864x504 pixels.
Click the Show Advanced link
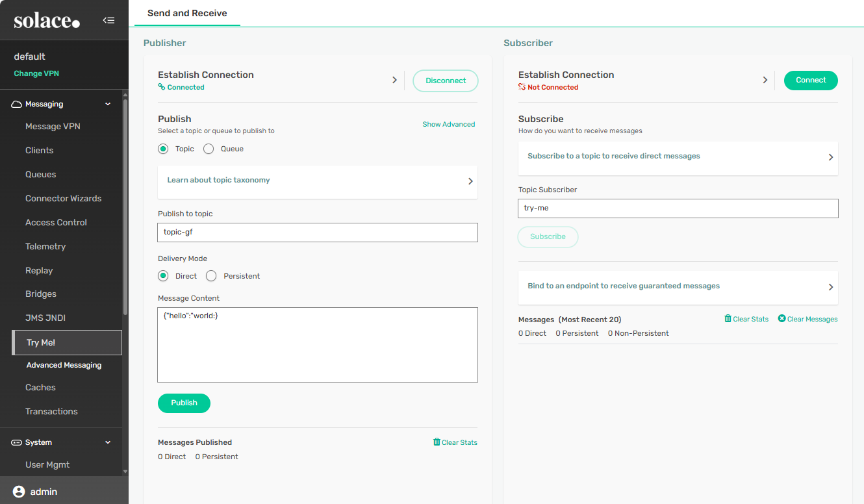click(x=448, y=124)
